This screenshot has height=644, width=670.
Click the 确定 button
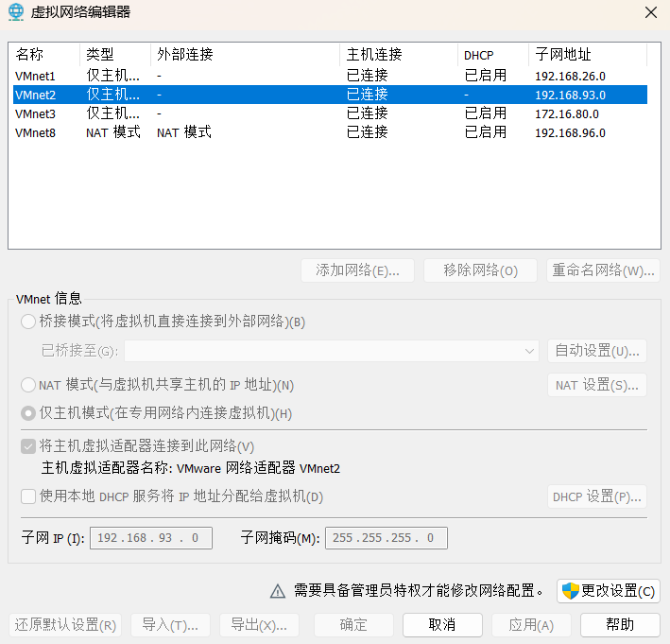click(x=353, y=625)
